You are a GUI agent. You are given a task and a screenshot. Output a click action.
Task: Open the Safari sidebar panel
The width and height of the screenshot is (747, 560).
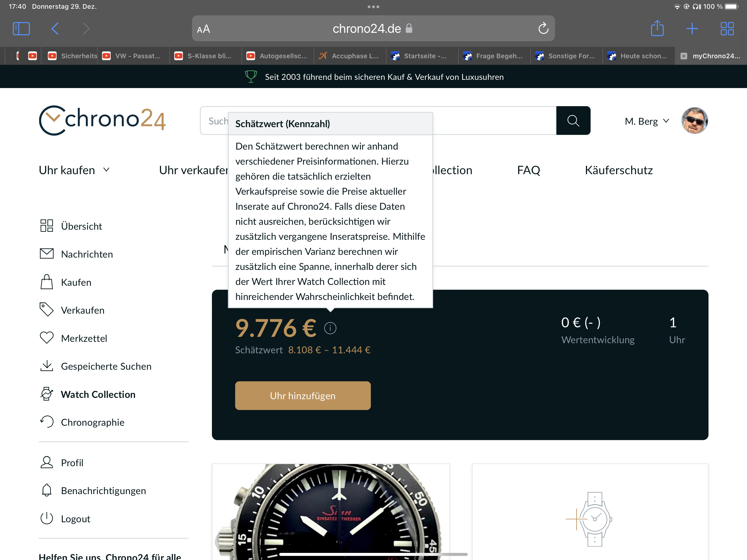tap(21, 28)
